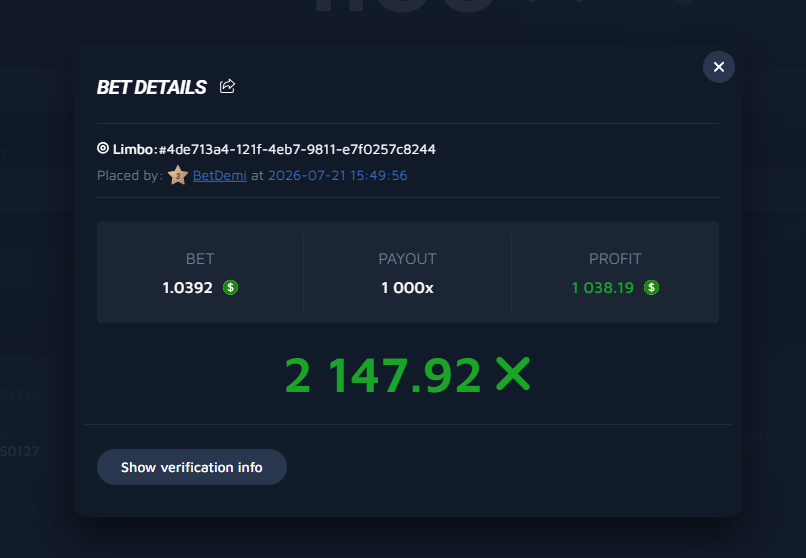Click the bet timestamp 2026-07-21 15:49:56

click(x=338, y=175)
